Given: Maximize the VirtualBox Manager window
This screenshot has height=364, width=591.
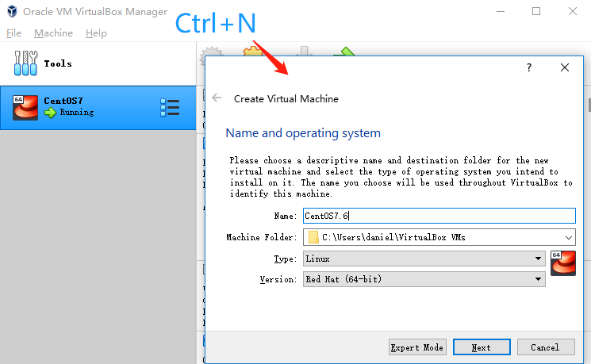Looking at the screenshot, I should [x=536, y=11].
